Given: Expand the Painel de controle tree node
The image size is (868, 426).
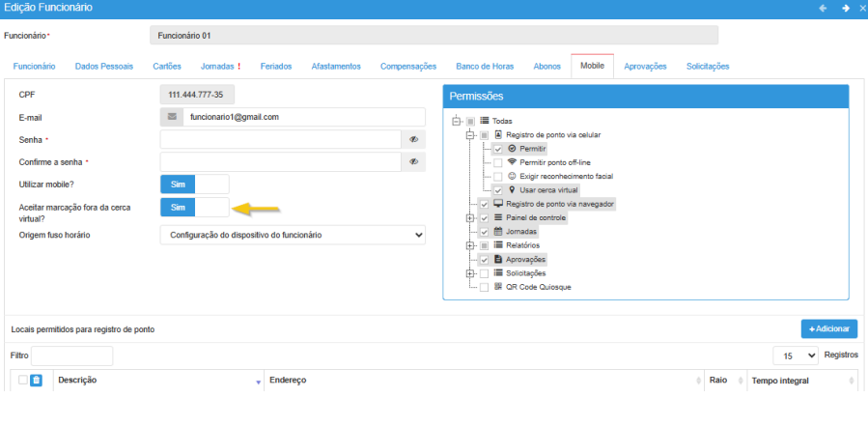Looking at the screenshot, I should click(x=470, y=218).
